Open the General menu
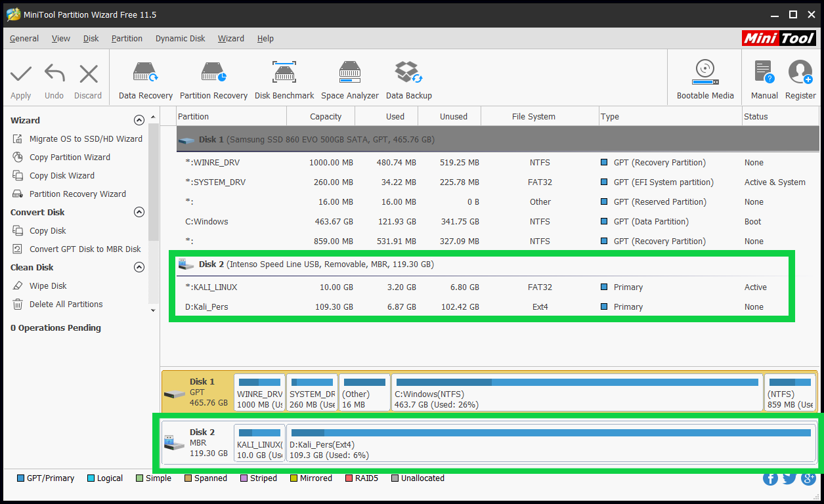The height and width of the screenshot is (504, 824). pyautogui.click(x=24, y=38)
